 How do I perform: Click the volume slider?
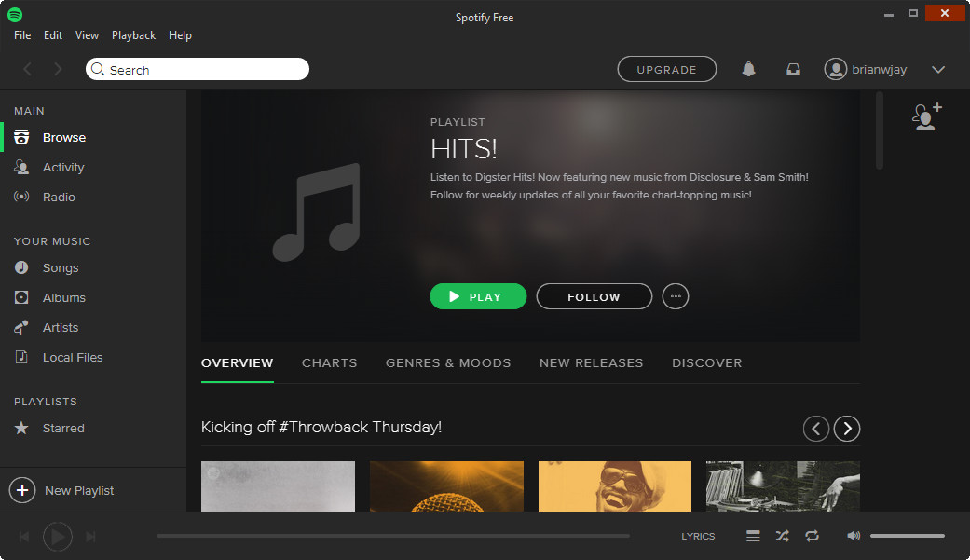coord(907,536)
